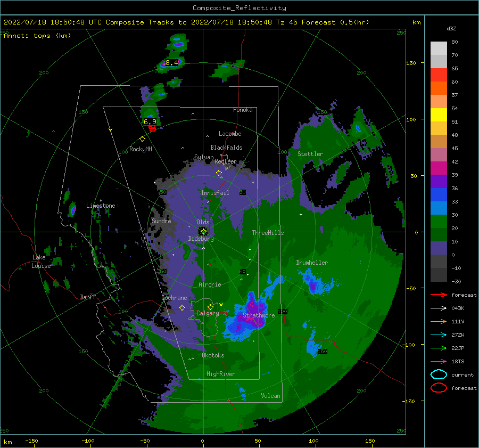Click the white plus marker east of ThreeHills
Image resolution: width=479 pixels, height=448 pixels.
301,214
